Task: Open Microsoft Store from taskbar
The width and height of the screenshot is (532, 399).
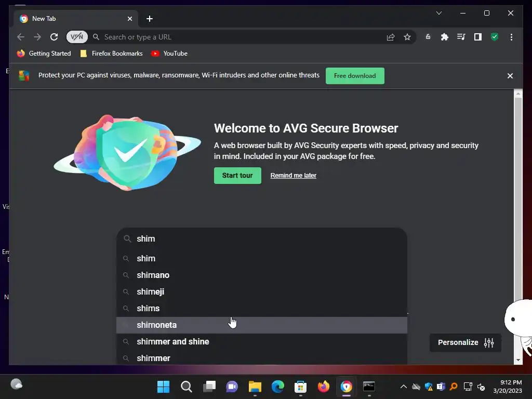Action: 301,387
